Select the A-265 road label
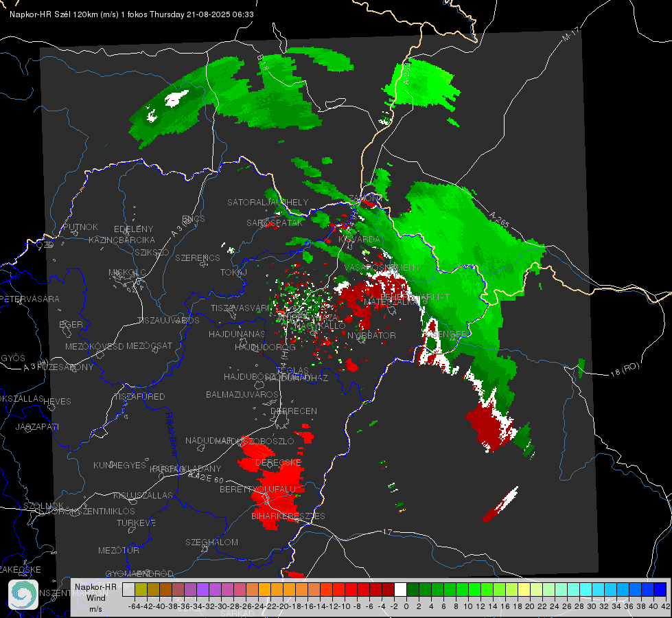This screenshot has height=618, width=672. point(499,220)
